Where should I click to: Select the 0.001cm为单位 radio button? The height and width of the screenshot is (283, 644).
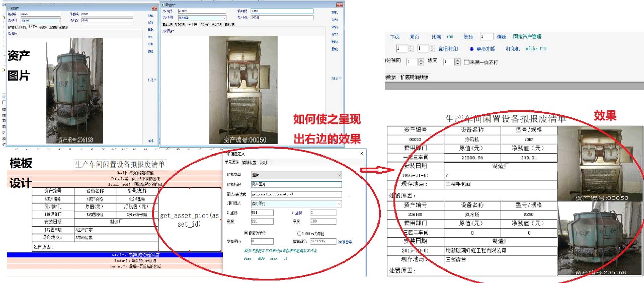[299, 233]
